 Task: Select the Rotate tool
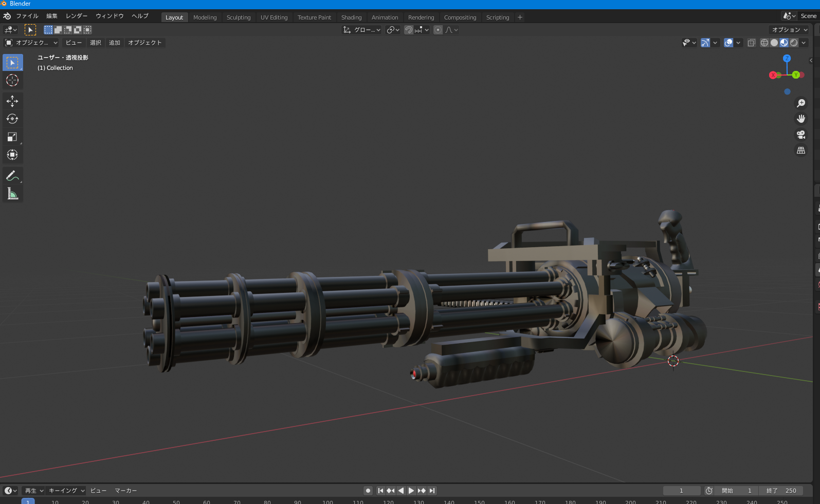click(x=12, y=119)
